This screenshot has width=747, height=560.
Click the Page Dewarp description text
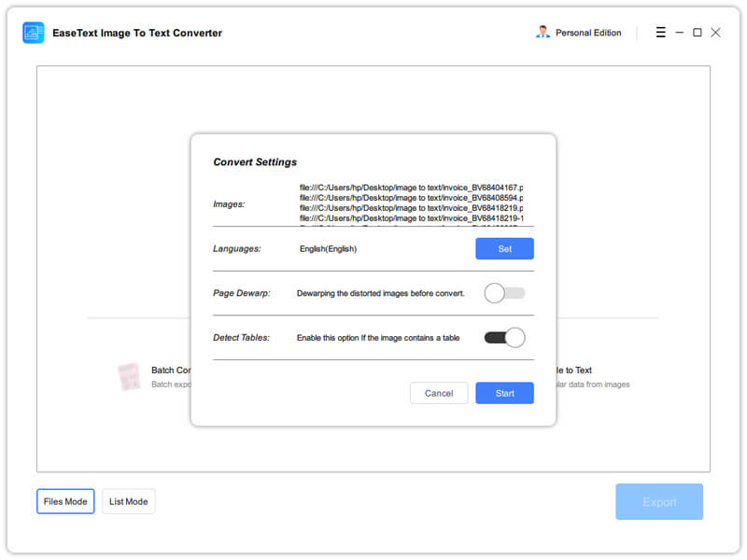click(380, 293)
